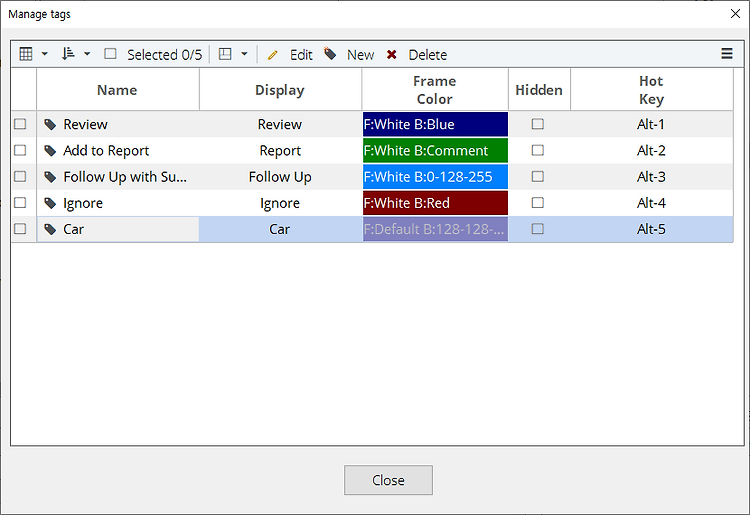Click the tag icon beside Follow Up with Su...
Screen dimensions: 750x515
[50, 177]
